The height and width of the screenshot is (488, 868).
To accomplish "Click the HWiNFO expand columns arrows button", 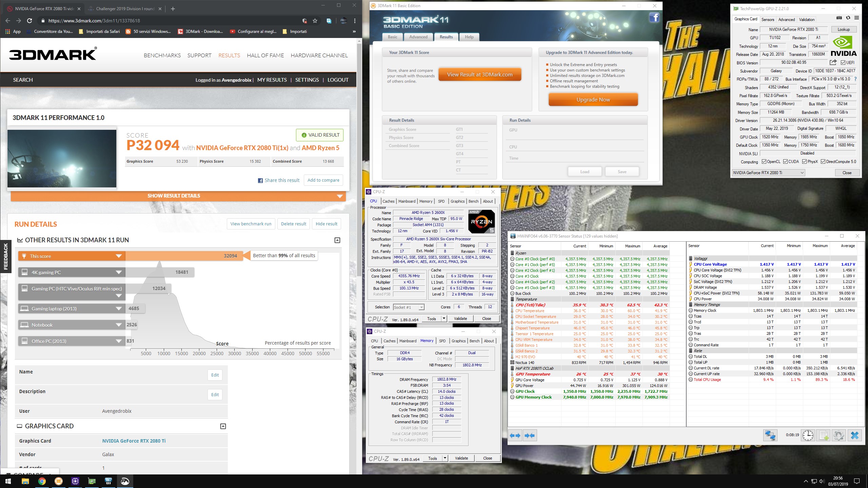I will (515, 435).
